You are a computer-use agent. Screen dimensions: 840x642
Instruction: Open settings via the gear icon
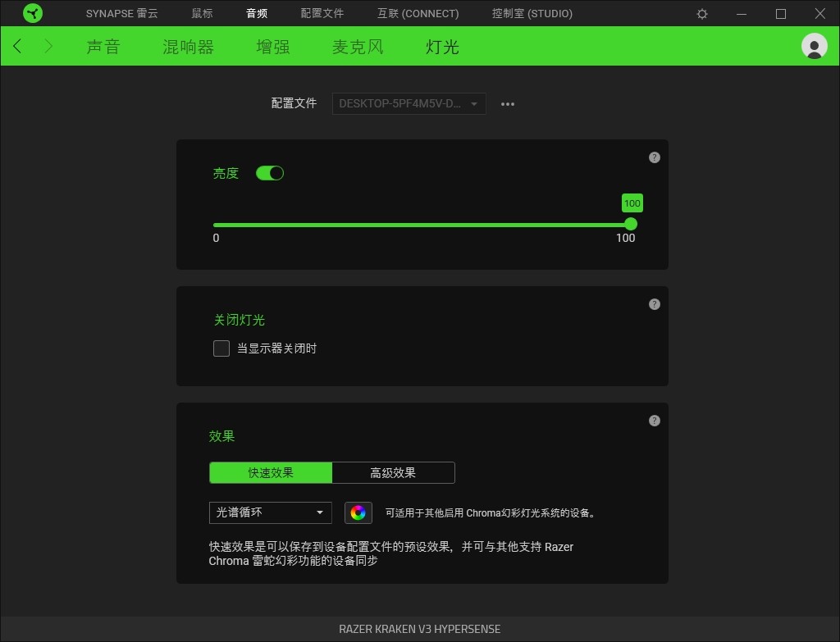click(702, 14)
